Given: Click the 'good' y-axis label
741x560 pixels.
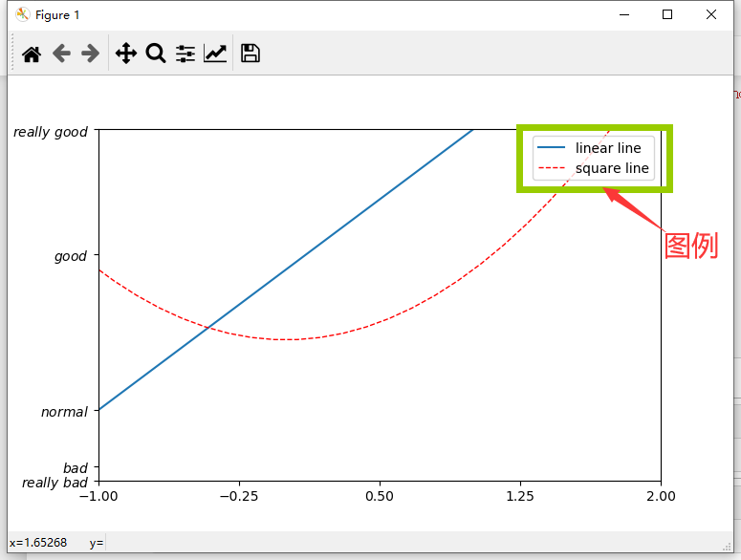Looking at the screenshot, I should (x=71, y=256).
